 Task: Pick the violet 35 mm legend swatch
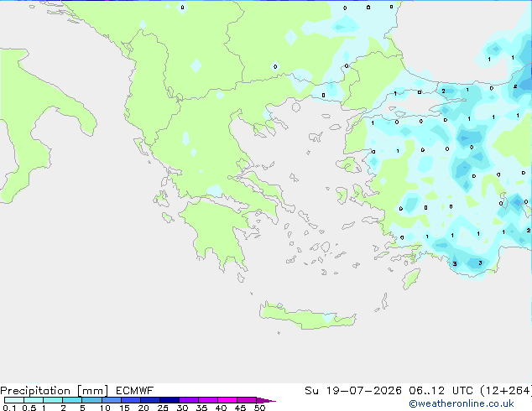[208, 400]
